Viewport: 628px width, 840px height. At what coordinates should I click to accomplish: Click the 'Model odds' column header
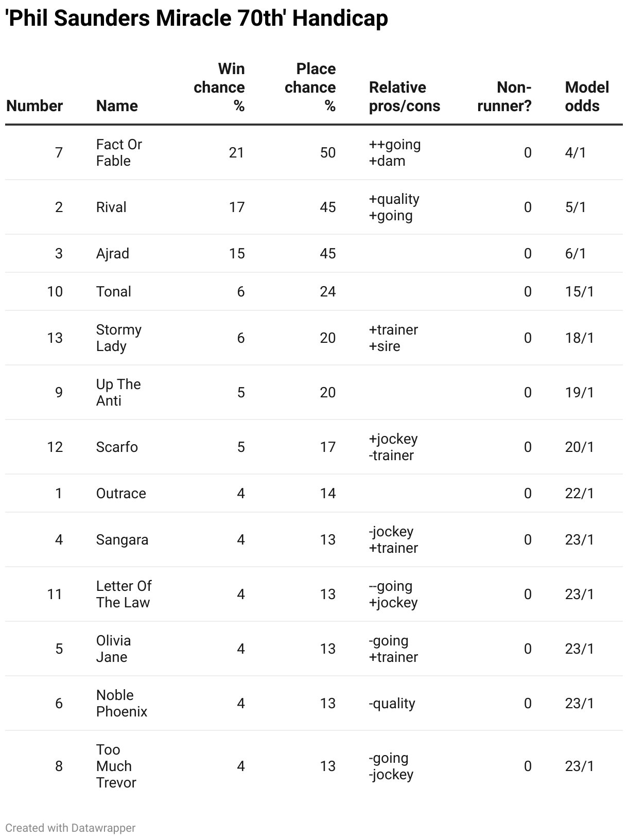(587, 97)
